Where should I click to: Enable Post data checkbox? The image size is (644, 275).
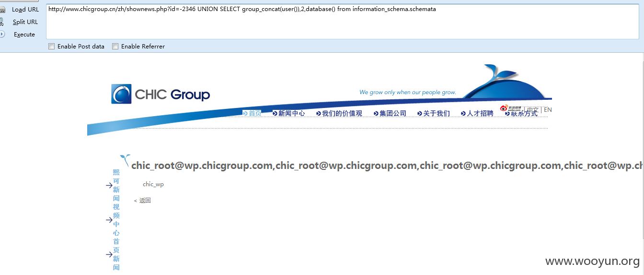[x=51, y=47]
